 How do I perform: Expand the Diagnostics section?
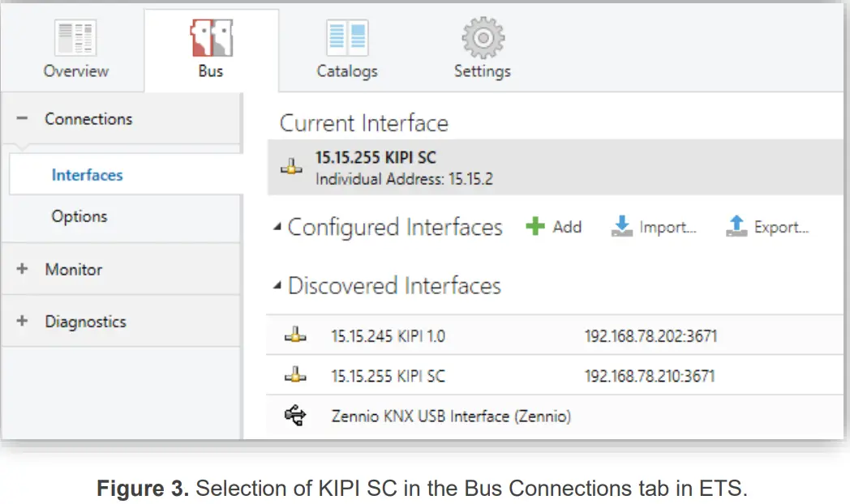point(24,321)
